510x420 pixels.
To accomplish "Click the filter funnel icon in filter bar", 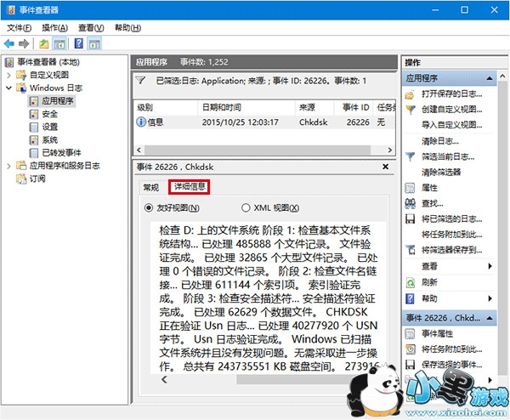I will pyautogui.click(x=140, y=80).
